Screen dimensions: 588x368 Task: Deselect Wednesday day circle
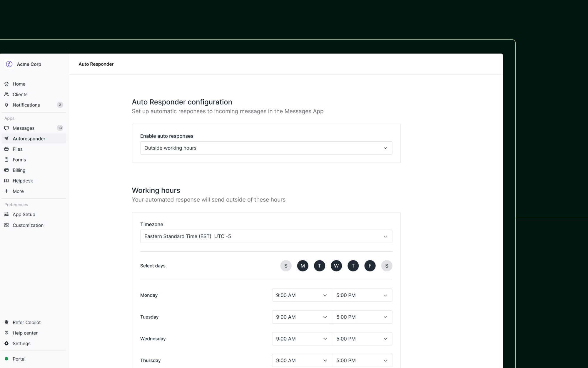[x=336, y=266]
